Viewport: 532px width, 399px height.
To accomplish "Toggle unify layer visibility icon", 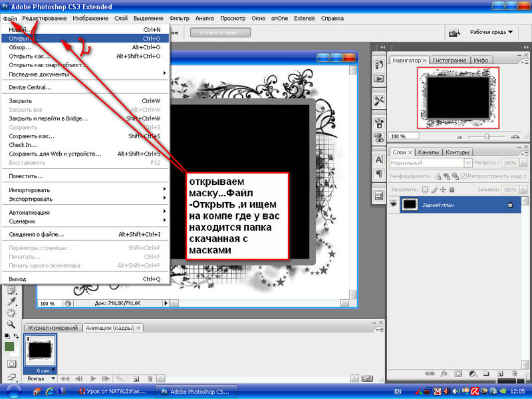I will (x=447, y=176).
